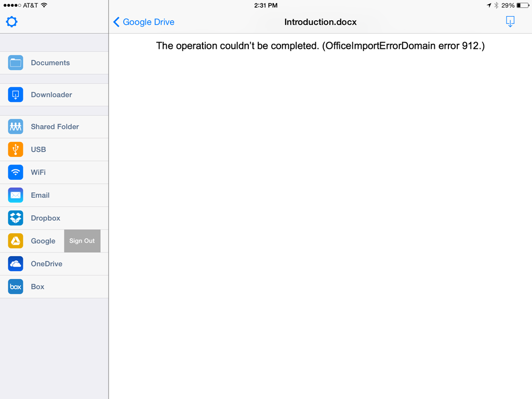
Task: Select the orange USB icon
Action: click(x=16, y=150)
